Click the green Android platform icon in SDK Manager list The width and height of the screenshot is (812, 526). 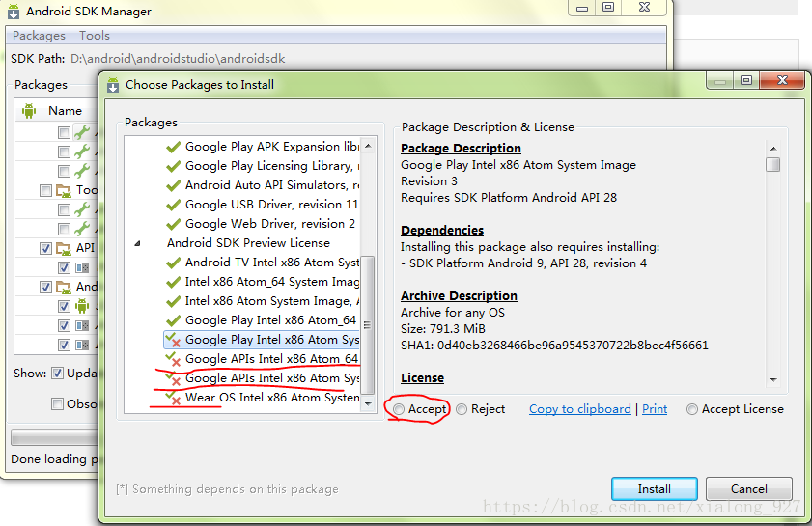[82, 306]
